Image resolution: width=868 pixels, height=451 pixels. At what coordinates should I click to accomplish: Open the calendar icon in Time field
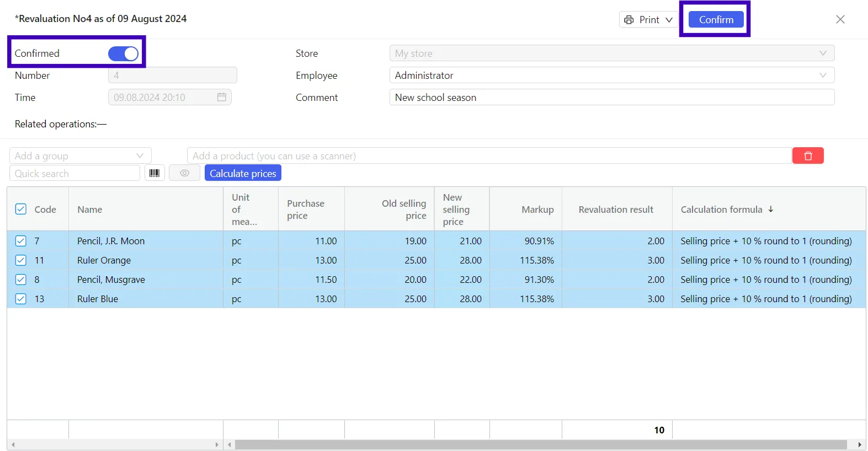click(221, 97)
